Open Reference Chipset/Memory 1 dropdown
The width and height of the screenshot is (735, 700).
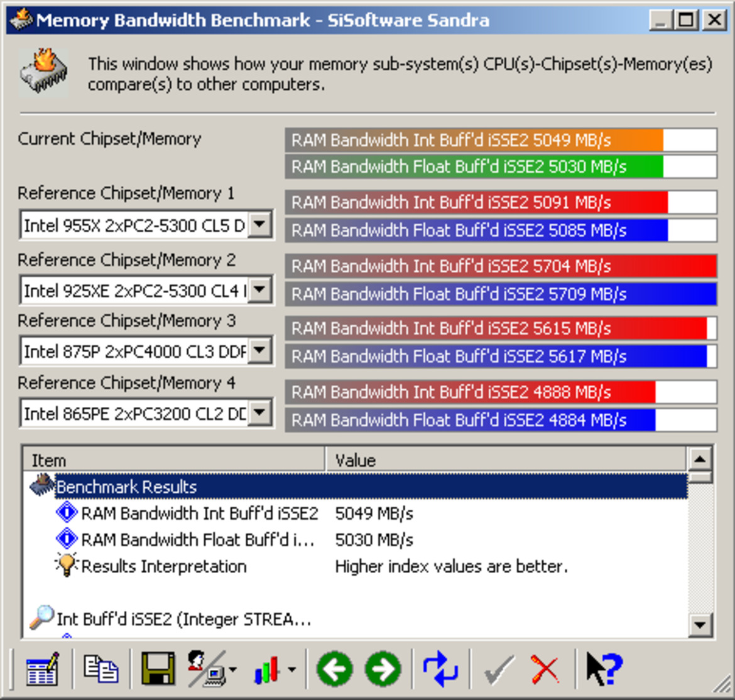tap(259, 225)
